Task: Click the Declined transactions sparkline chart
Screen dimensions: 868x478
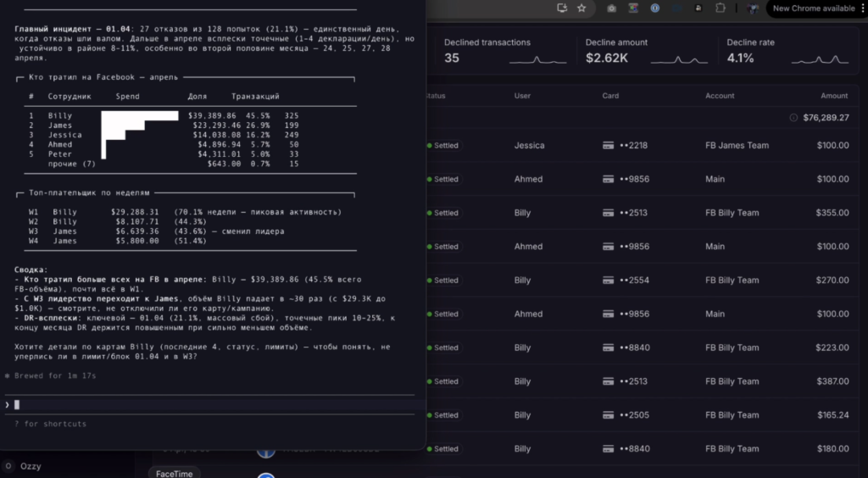Action: [x=537, y=59]
